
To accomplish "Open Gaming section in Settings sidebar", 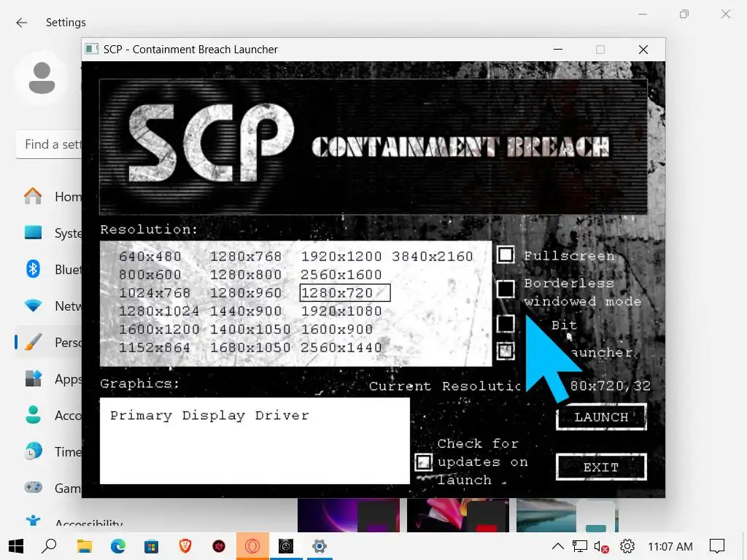I will [52, 488].
